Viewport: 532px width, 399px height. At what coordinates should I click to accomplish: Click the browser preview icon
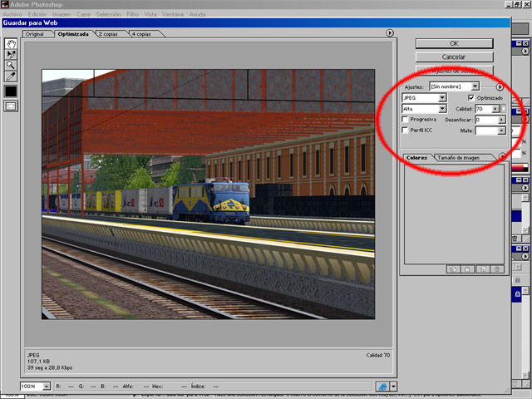click(x=382, y=387)
